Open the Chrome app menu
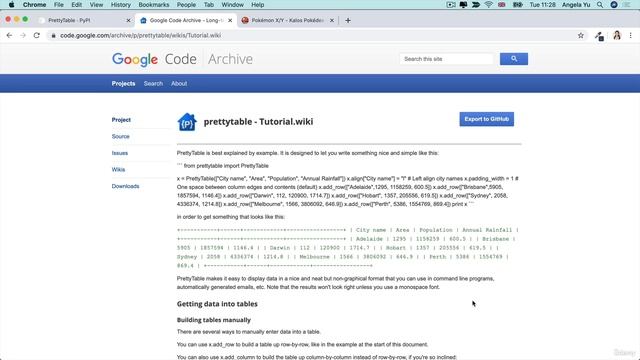 [x=34, y=5]
